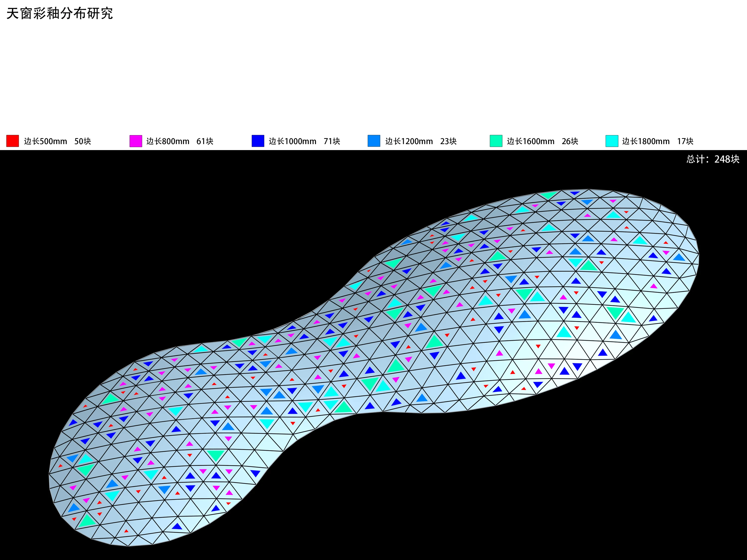Screen dimensions: 747x560
Task: Click the red 500mm legend swatch
Action: pos(12,141)
